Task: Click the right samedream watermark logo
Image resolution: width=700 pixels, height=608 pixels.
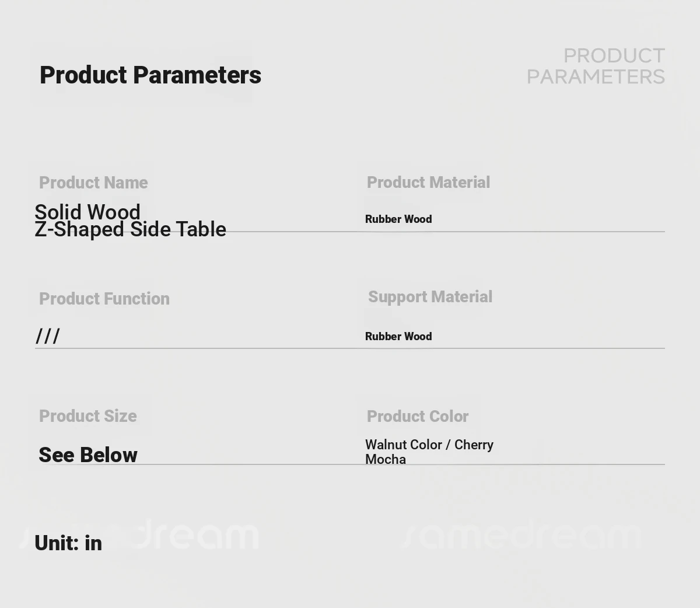Action: pyautogui.click(x=522, y=534)
